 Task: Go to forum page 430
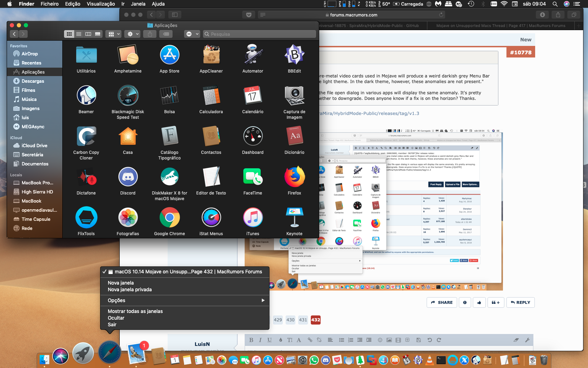point(290,320)
